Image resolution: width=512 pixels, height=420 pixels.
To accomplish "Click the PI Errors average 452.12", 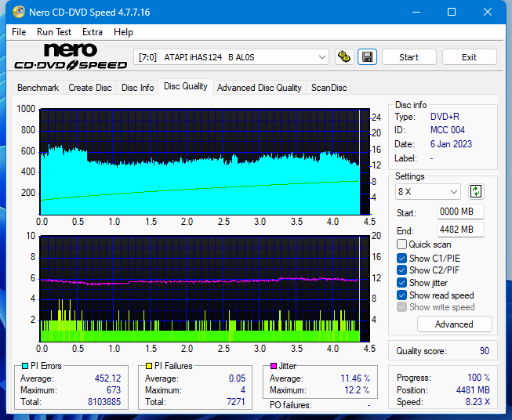I will point(107,378).
